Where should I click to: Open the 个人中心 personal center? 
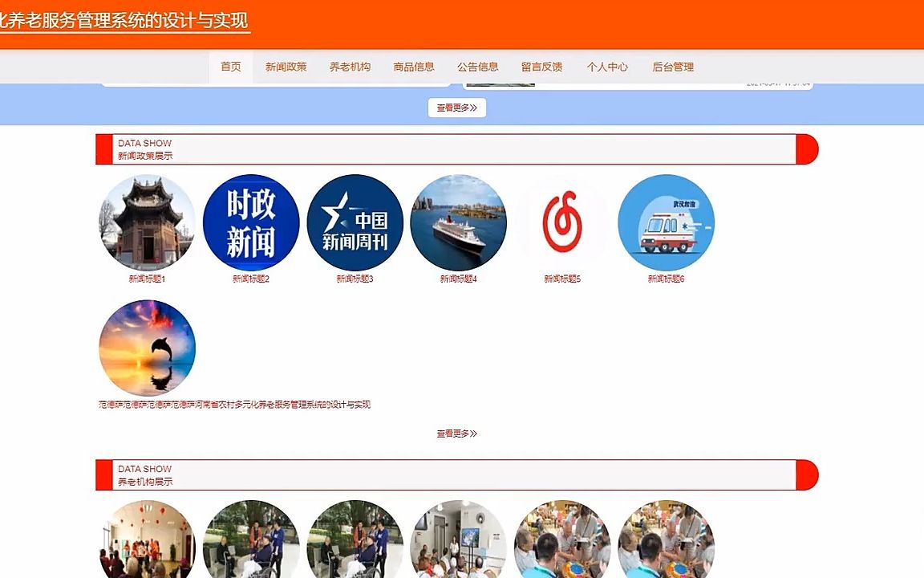[x=606, y=67]
